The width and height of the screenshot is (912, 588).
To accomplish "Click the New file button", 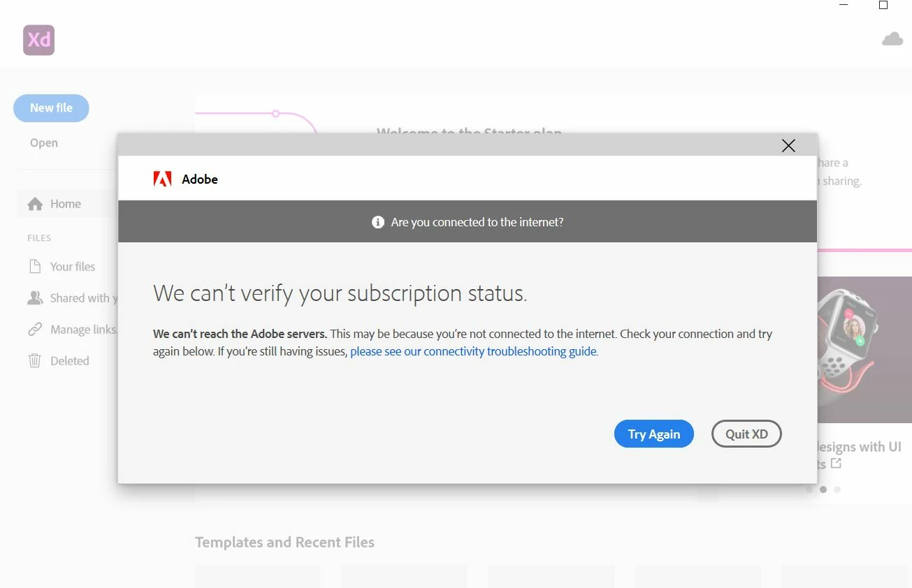I will point(51,108).
